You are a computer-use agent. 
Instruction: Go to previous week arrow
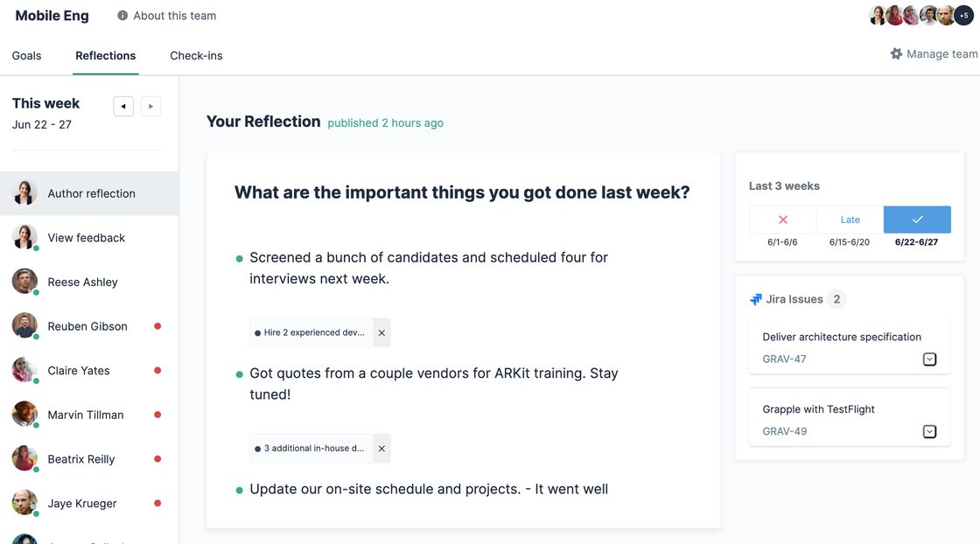click(123, 107)
